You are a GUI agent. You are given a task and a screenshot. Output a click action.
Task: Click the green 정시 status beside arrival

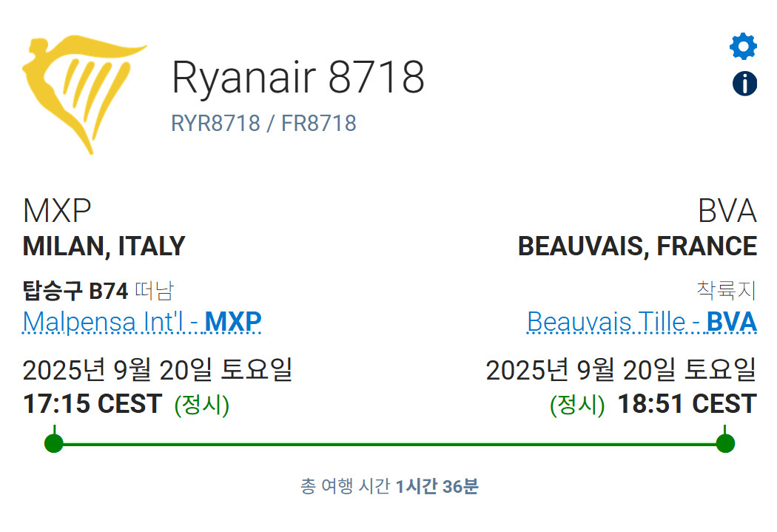pos(577,405)
